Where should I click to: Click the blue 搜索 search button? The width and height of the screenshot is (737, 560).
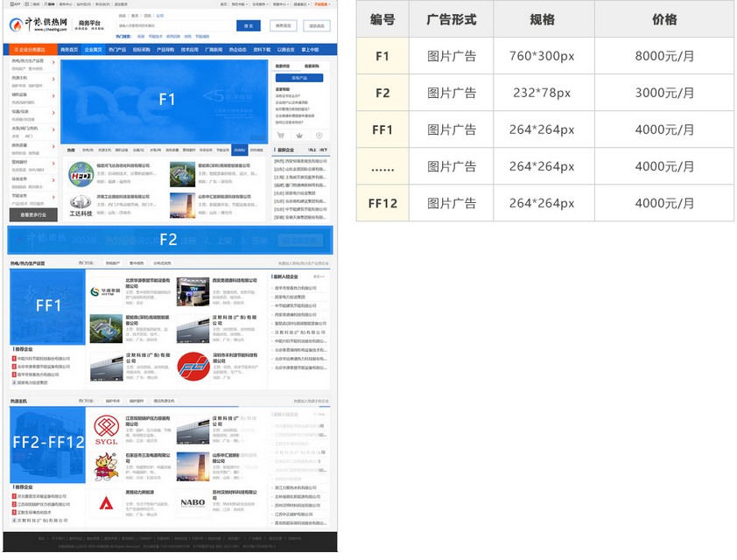pos(249,26)
